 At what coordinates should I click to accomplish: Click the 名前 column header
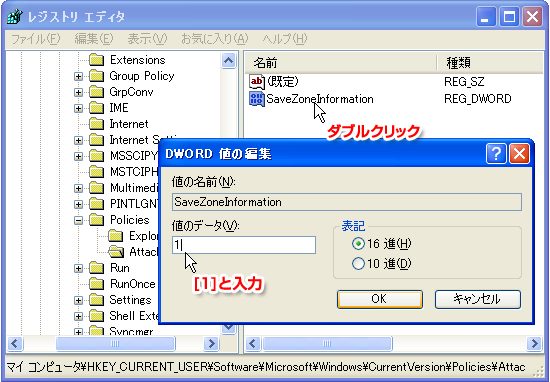(340, 63)
